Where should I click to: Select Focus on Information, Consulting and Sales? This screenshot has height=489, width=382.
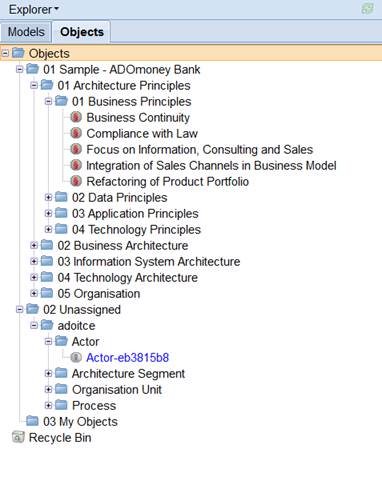coord(200,150)
